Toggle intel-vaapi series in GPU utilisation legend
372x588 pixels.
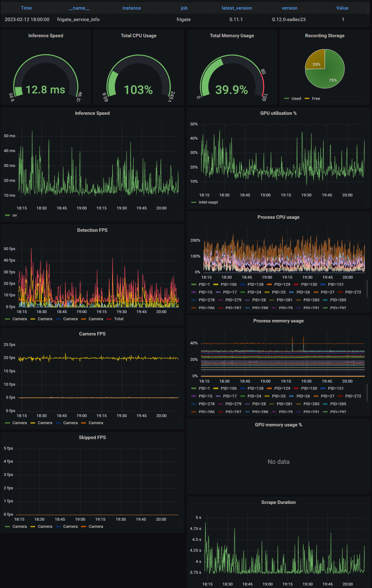click(x=208, y=202)
